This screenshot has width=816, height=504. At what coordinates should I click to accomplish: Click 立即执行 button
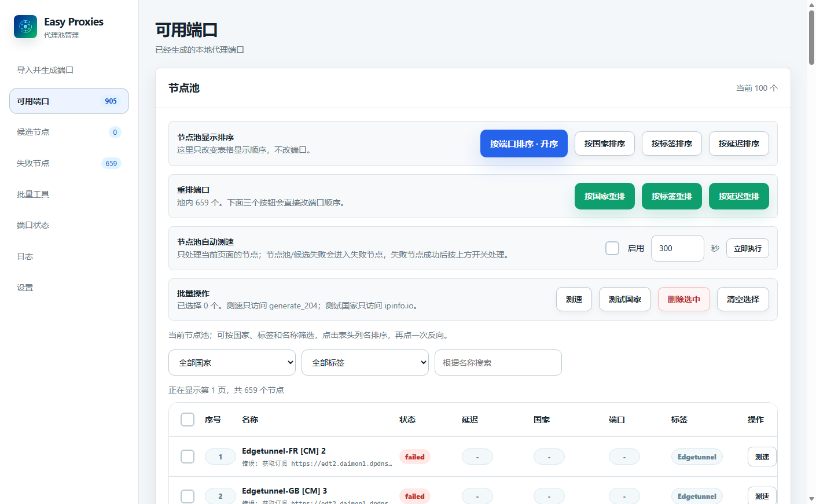(748, 248)
